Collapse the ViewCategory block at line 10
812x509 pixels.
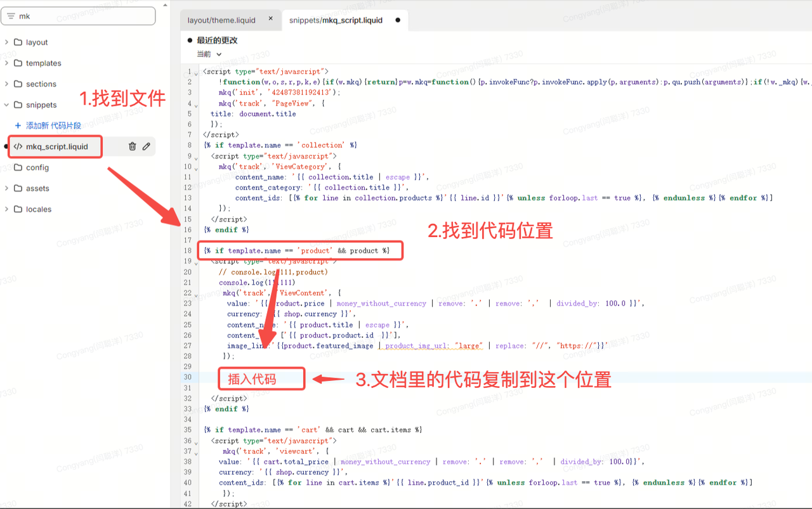(x=196, y=169)
